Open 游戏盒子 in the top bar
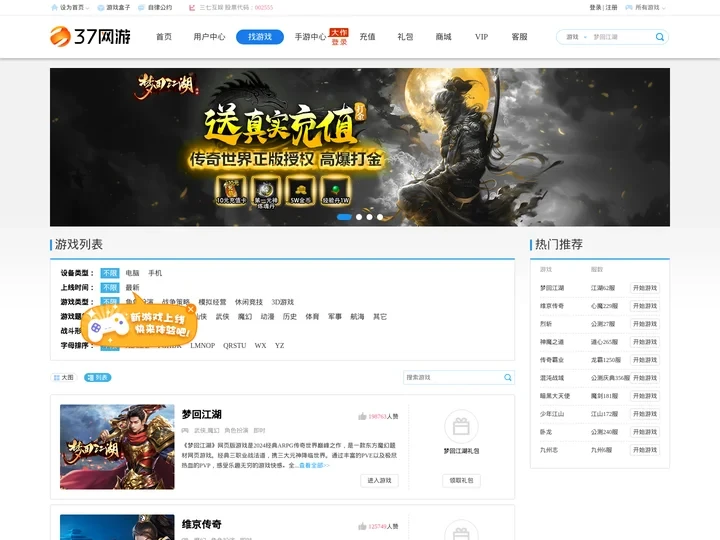 click(x=114, y=7)
